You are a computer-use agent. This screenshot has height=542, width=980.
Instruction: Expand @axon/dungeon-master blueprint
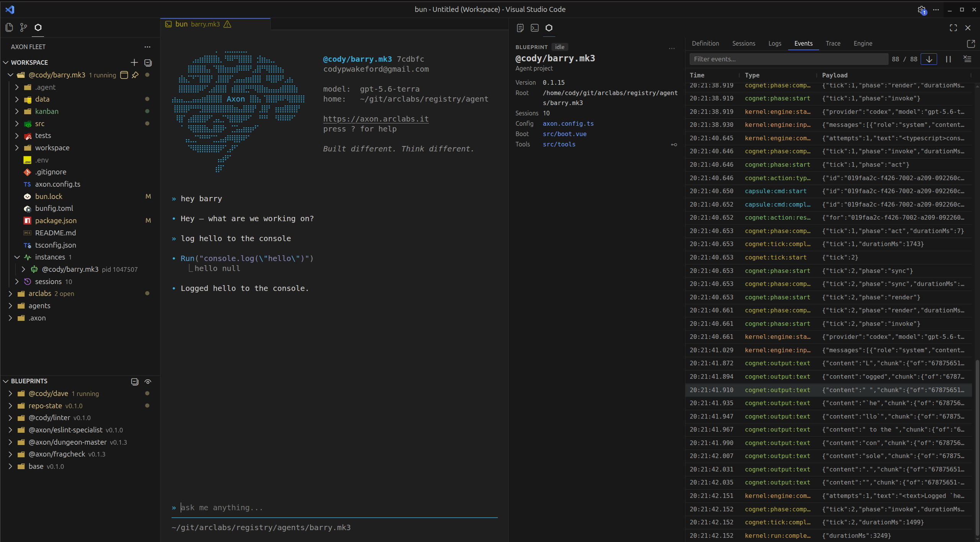click(10, 442)
